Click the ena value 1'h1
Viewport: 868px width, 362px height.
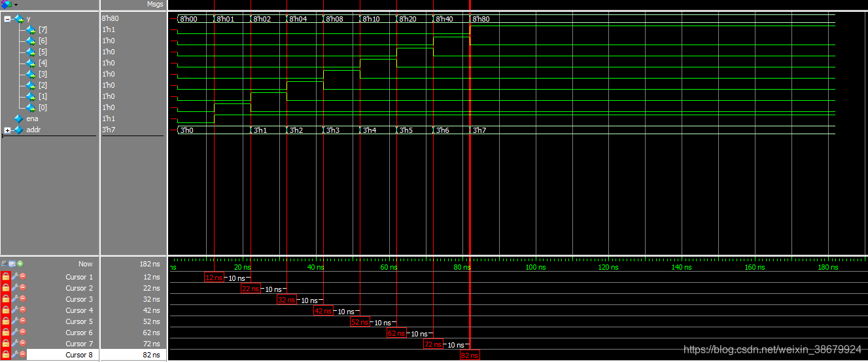(109, 118)
